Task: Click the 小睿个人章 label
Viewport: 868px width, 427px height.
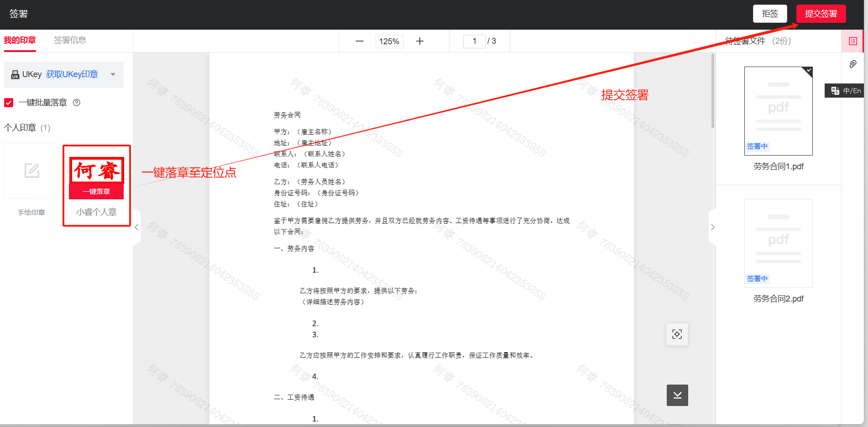Action: 96,212
